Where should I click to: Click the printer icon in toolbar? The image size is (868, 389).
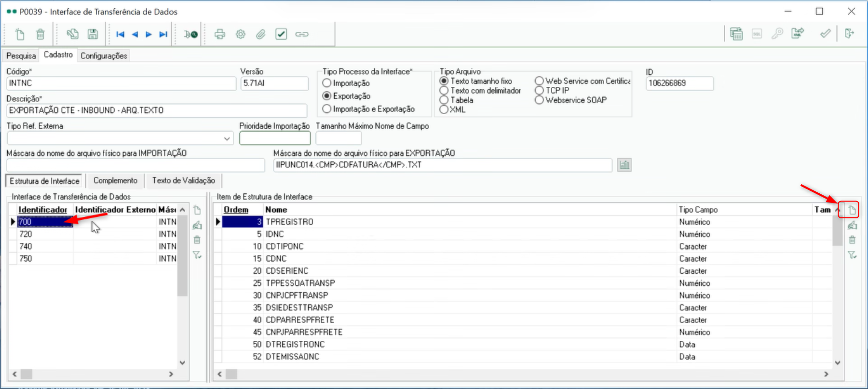click(x=220, y=34)
